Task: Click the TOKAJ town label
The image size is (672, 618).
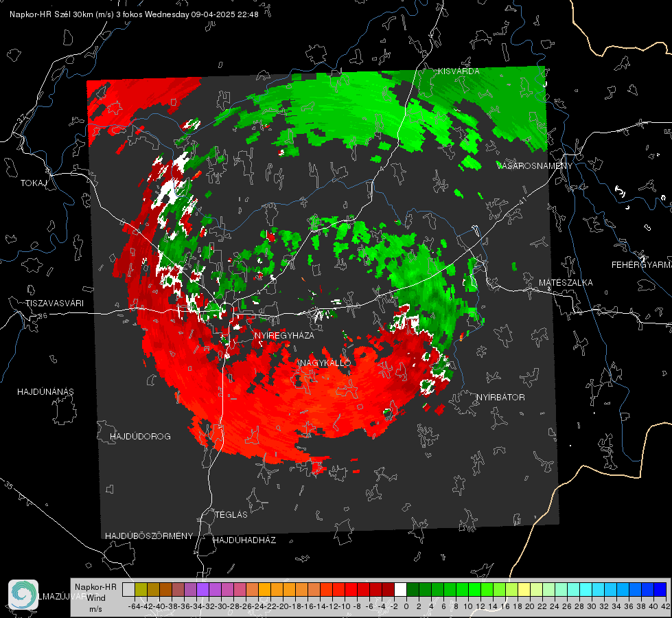Action: pos(34,183)
